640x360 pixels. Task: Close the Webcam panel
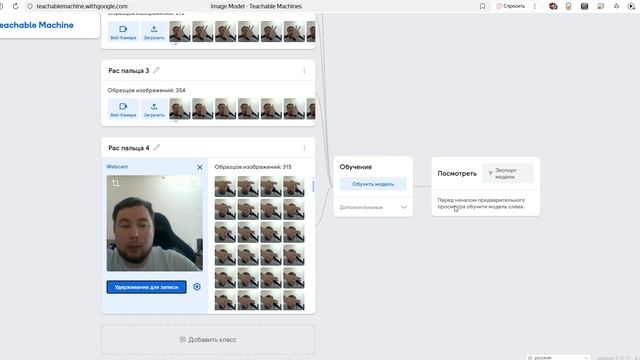pyautogui.click(x=200, y=167)
